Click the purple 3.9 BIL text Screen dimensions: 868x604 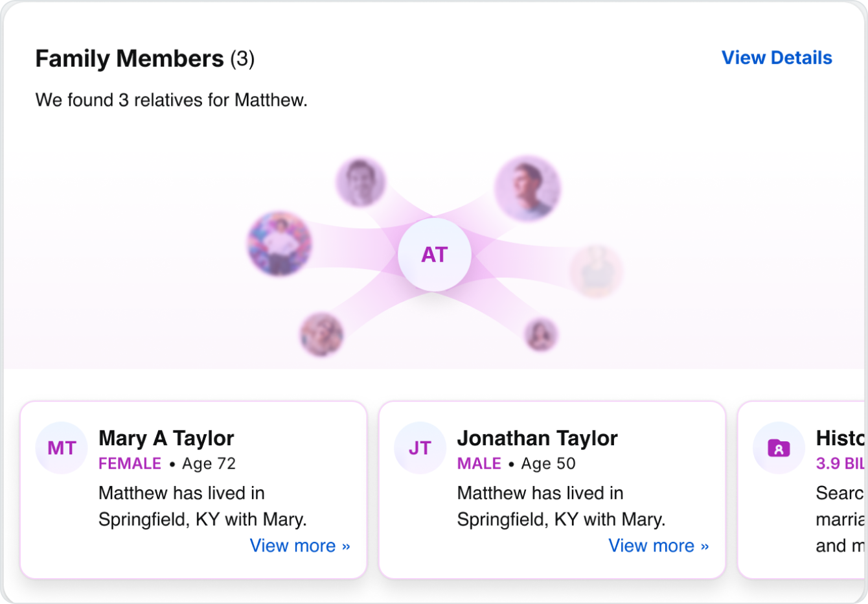[840, 464]
